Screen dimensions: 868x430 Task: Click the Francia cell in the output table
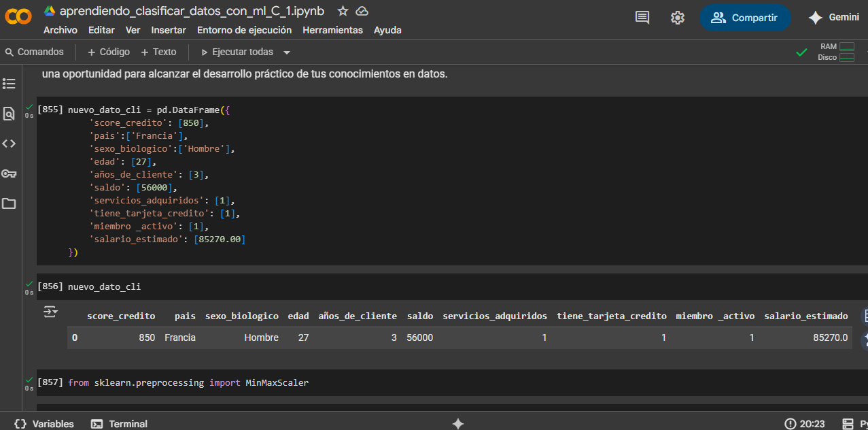[x=180, y=337]
